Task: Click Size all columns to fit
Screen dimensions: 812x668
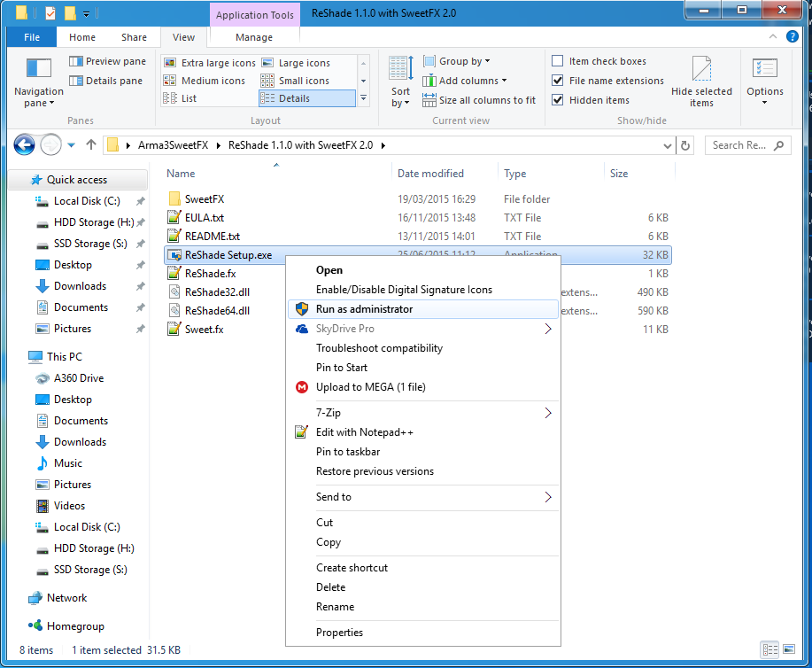Action: [479, 100]
